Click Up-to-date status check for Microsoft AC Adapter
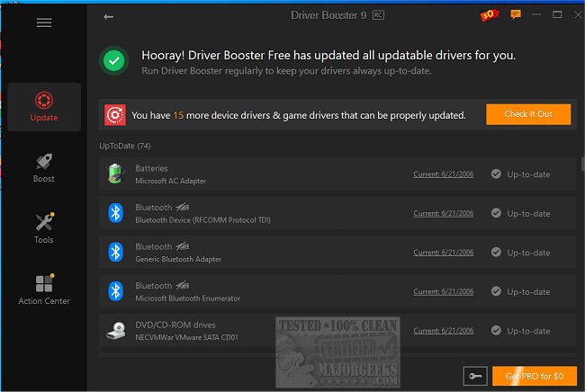Screen dimensions: 585x392 [496, 174]
